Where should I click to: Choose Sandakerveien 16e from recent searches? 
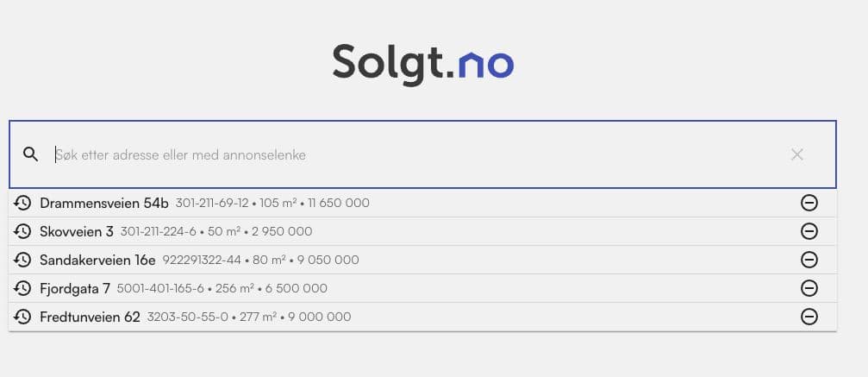(x=97, y=260)
